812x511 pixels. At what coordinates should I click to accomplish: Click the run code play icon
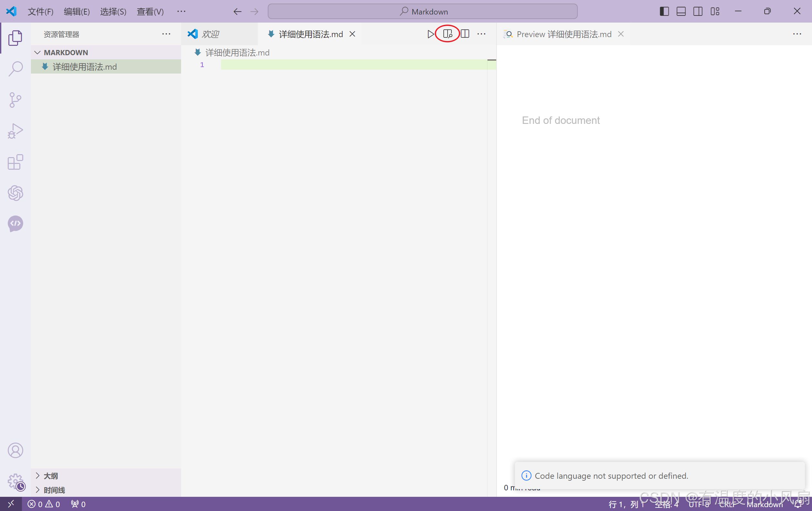pyautogui.click(x=430, y=34)
